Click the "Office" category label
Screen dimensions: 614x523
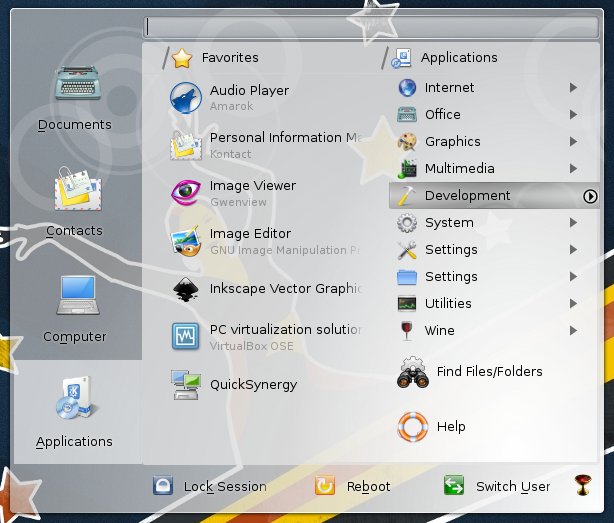coord(442,115)
